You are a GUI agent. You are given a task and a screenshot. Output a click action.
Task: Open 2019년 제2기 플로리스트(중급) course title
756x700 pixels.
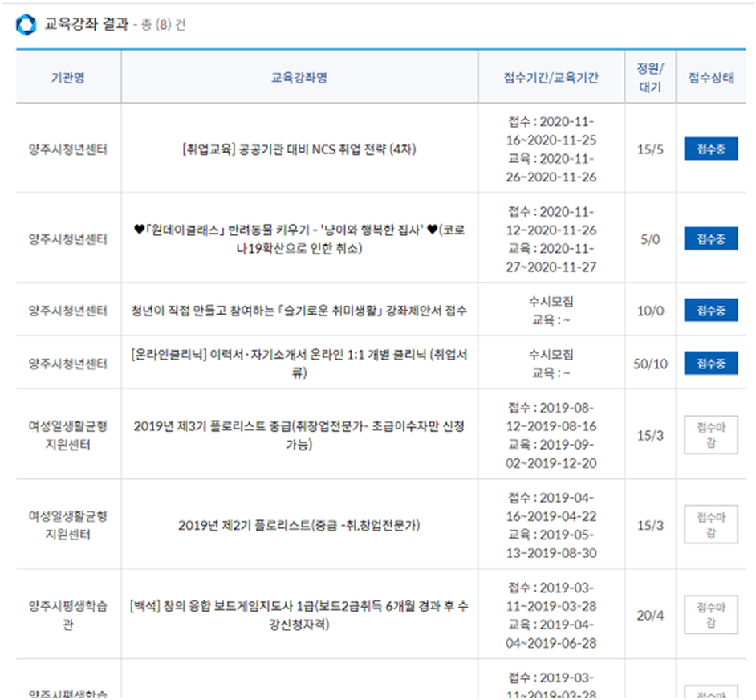click(299, 525)
